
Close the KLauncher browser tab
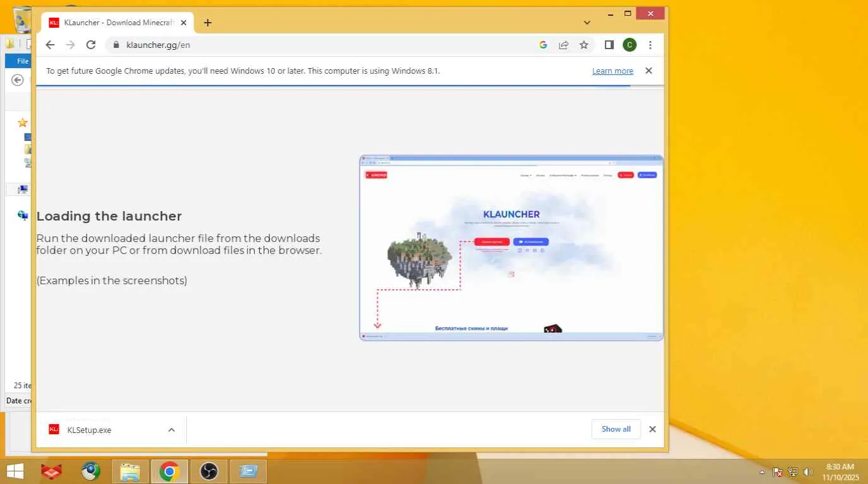pos(184,23)
